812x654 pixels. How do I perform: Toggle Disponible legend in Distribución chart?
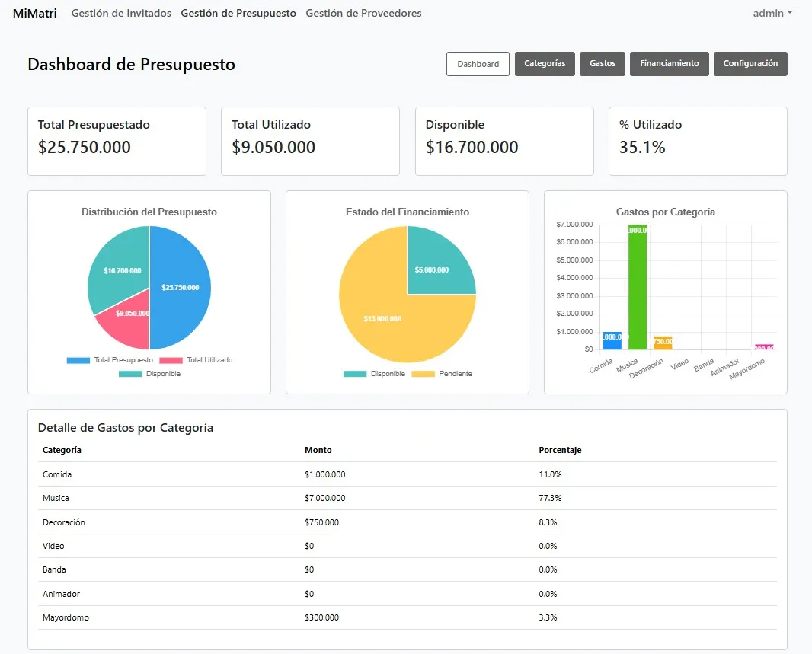pos(129,374)
